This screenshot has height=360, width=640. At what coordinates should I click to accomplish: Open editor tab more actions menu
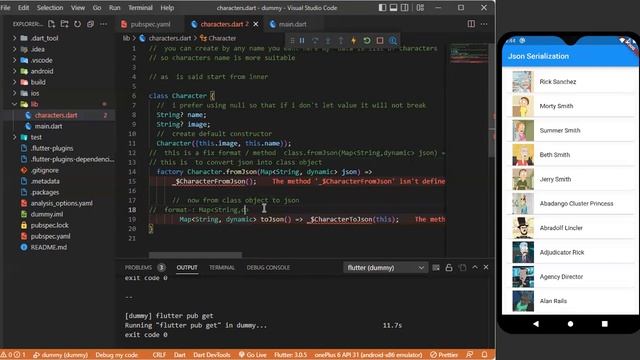[x=484, y=24]
